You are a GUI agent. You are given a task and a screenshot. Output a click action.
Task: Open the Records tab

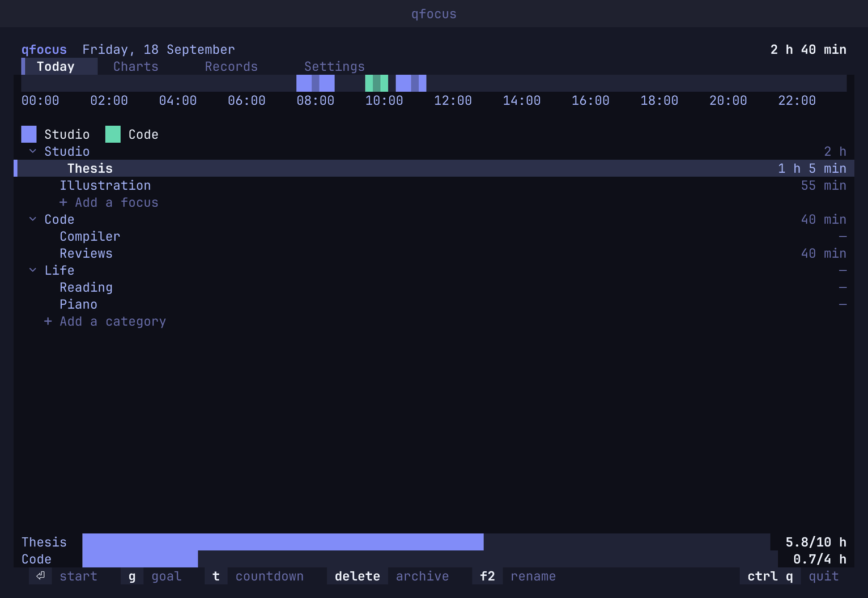tap(231, 66)
